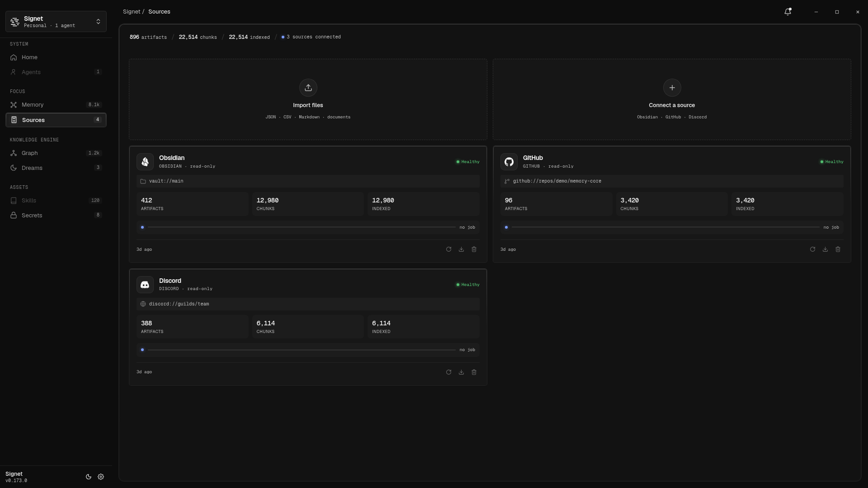Click the GitHub source logo

(509, 162)
